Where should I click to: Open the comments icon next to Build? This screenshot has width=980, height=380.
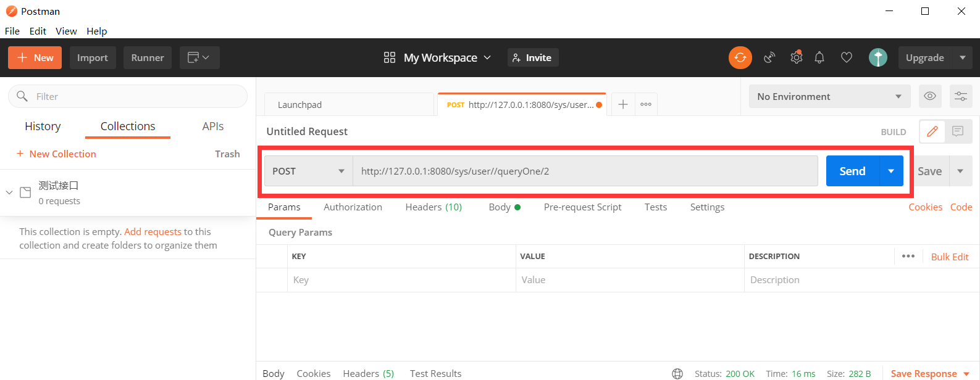958,131
